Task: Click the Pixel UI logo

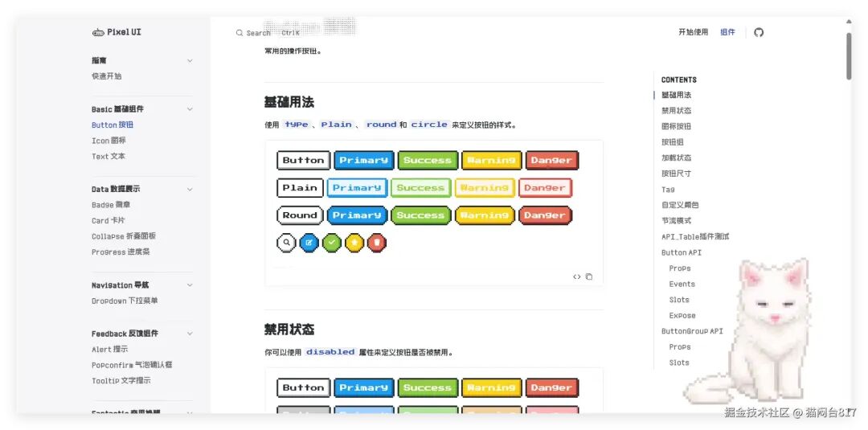Action: [x=117, y=32]
